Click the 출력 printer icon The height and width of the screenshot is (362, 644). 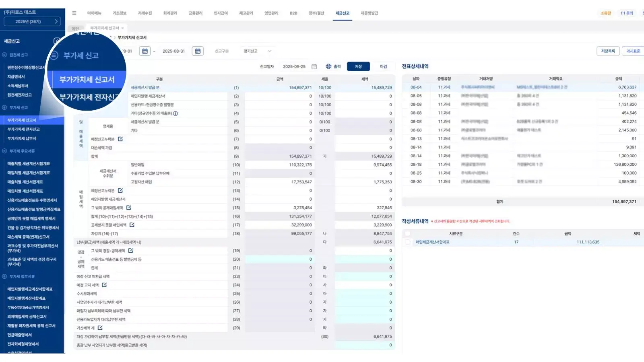point(328,66)
